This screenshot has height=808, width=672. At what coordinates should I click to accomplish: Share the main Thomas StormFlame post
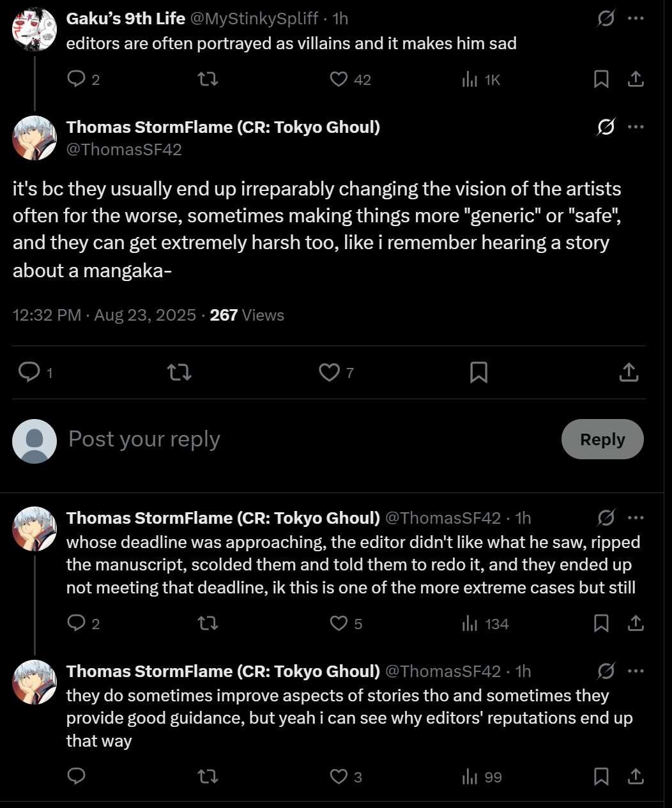tap(629, 372)
